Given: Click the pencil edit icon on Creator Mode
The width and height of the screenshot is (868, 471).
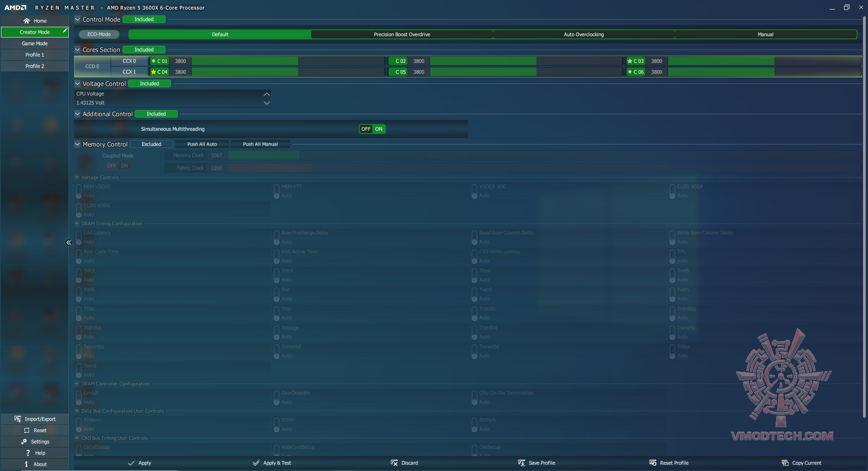Looking at the screenshot, I should (65, 31).
